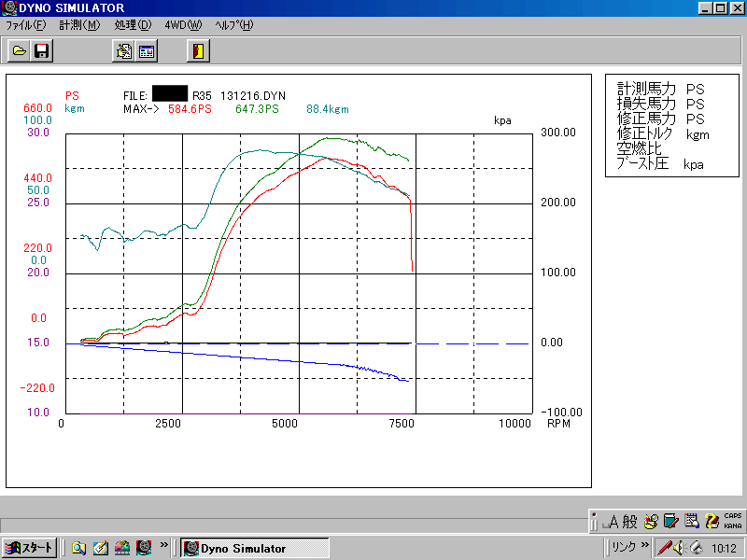Click the floppy disk save icon
This screenshot has height=560, width=747.
pos(42,51)
